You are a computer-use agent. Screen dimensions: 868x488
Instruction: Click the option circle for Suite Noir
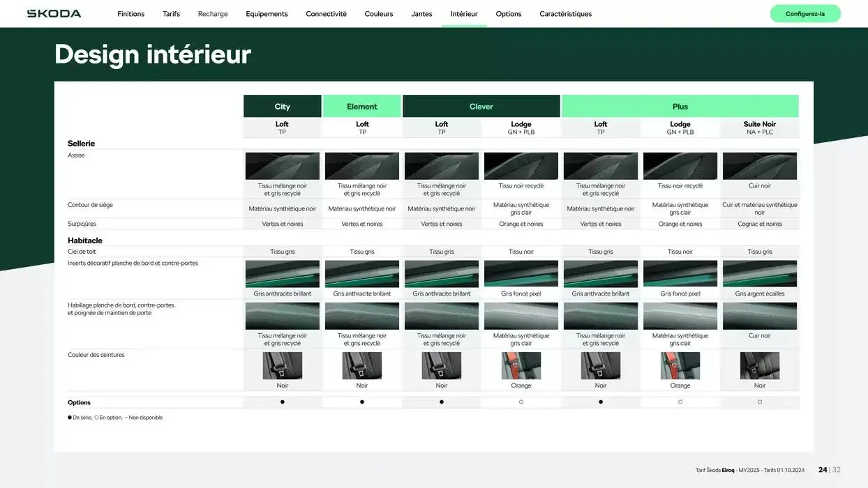pos(759,402)
